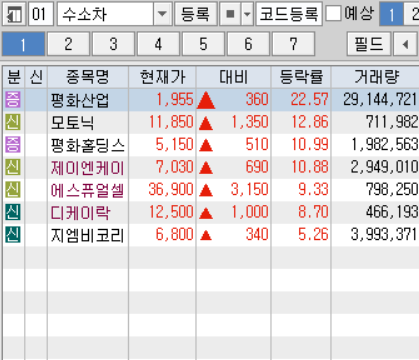The height and width of the screenshot is (360, 419).
Task: Click the group number field showing 01
Action: 40,14
